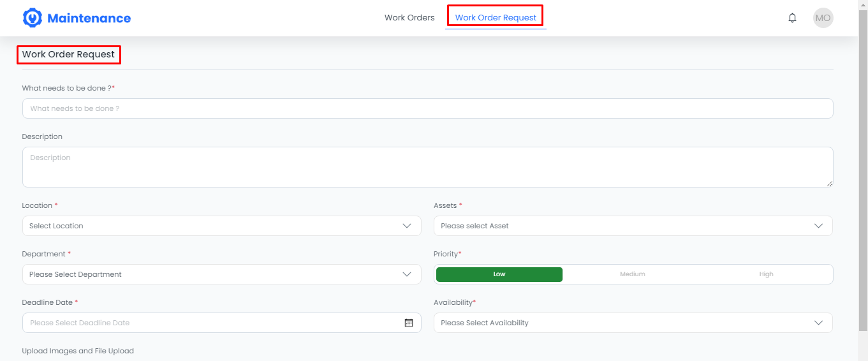Open the notifications bell icon

point(792,18)
